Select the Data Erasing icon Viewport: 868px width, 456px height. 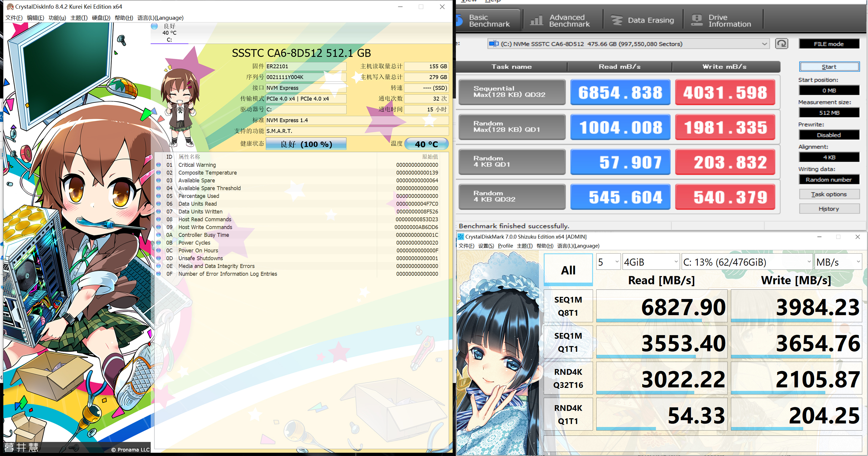618,19
